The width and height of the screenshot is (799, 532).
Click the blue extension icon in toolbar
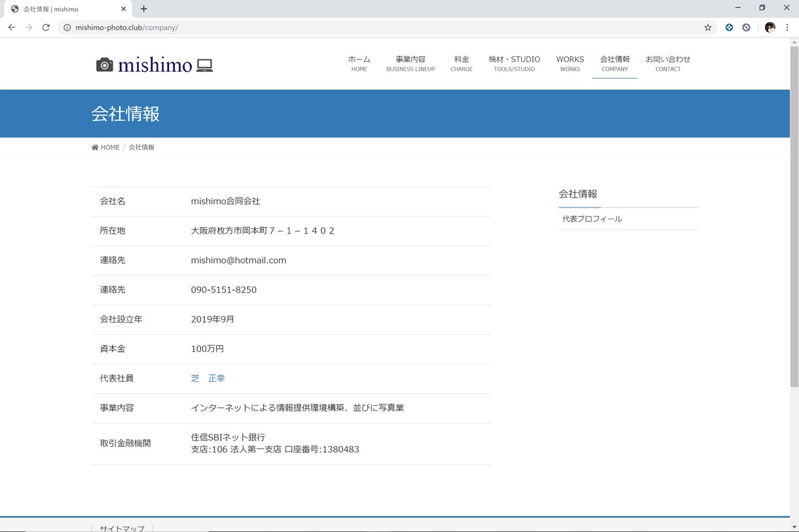[729, 27]
